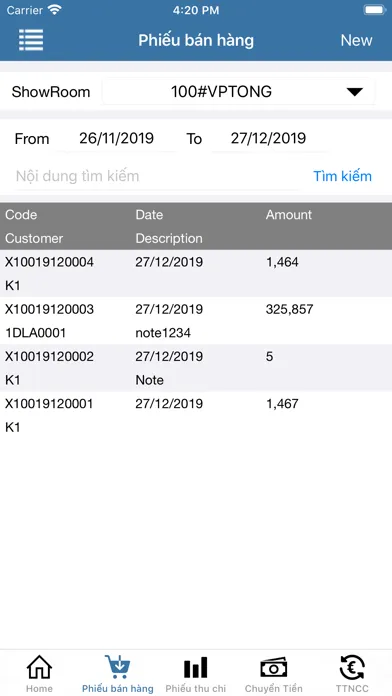This screenshot has width=392, height=696.
Task: Open sale slip X10019120002
Action: coord(49,356)
